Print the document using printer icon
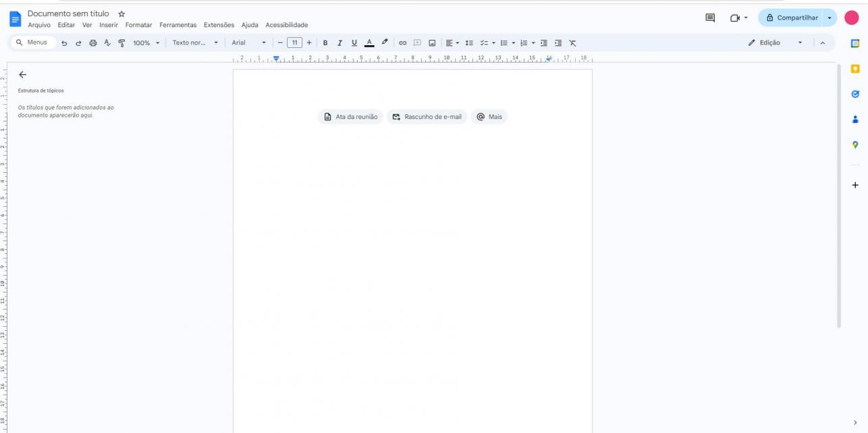This screenshot has height=433, width=868. [x=92, y=43]
